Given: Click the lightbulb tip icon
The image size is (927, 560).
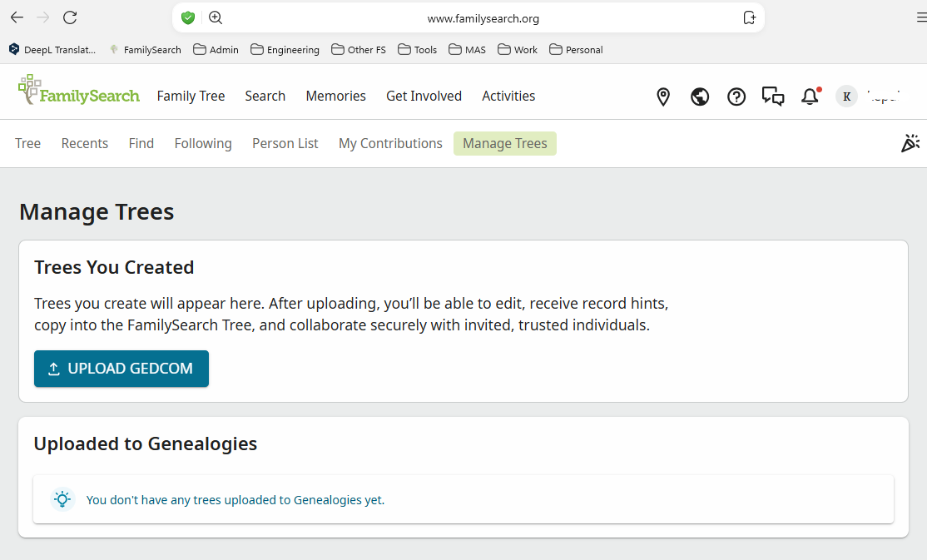Looking at the screenshot, I should tap(62, 500).
